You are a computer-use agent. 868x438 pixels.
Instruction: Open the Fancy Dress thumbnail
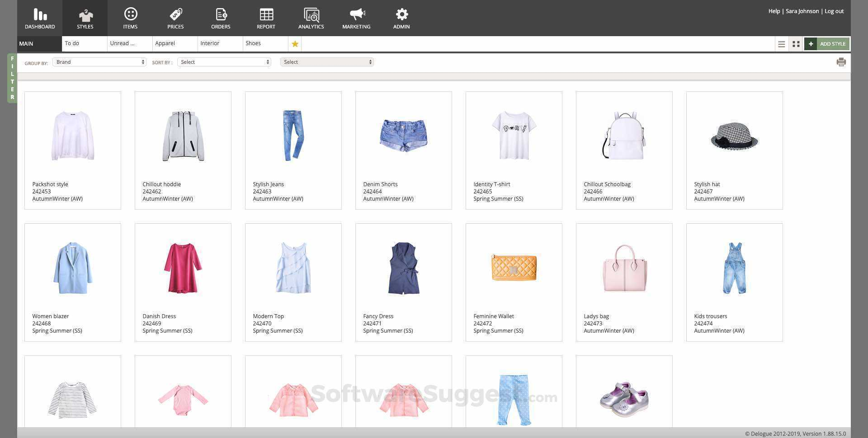pos(404,268)
